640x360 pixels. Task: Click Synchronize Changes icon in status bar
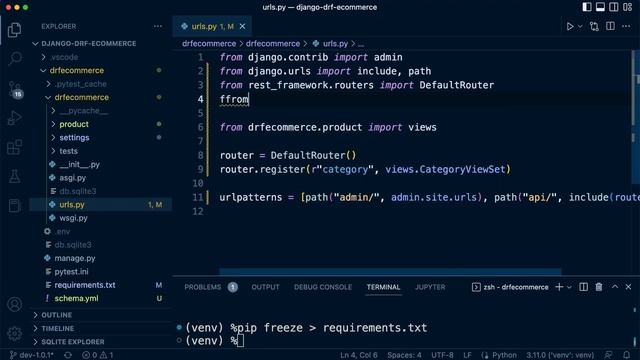click(x=68, y=355)
